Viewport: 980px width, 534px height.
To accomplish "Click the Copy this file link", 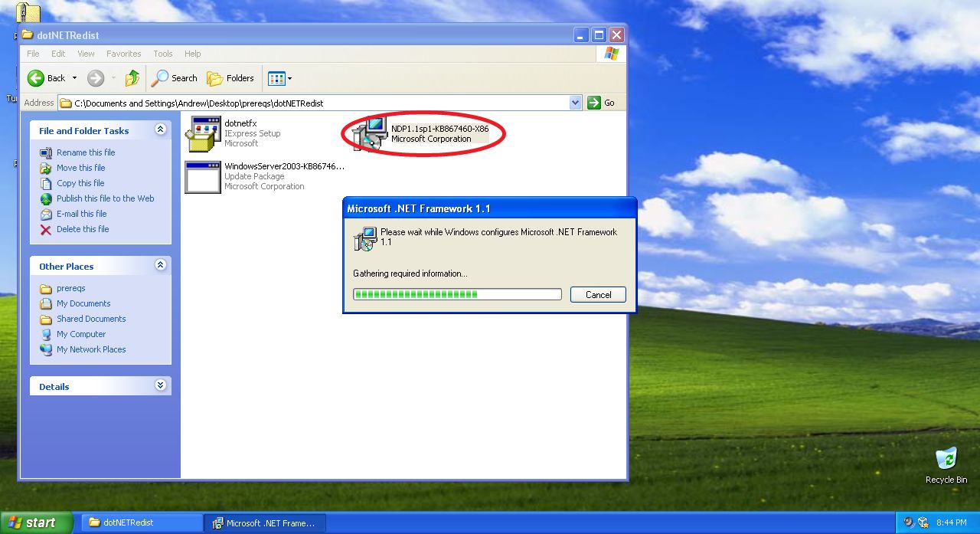I will [x=80, y=183].
